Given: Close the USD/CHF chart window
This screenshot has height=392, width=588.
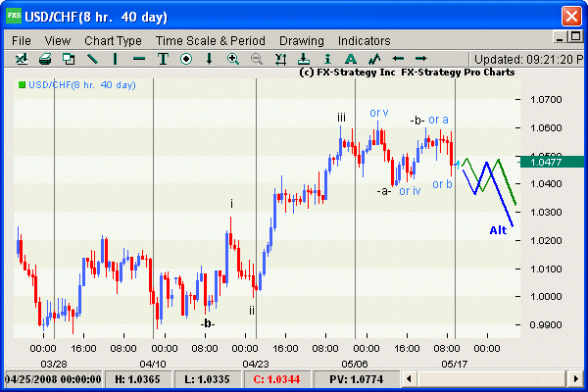Looking at the screenshot, I should click(571, 17).
